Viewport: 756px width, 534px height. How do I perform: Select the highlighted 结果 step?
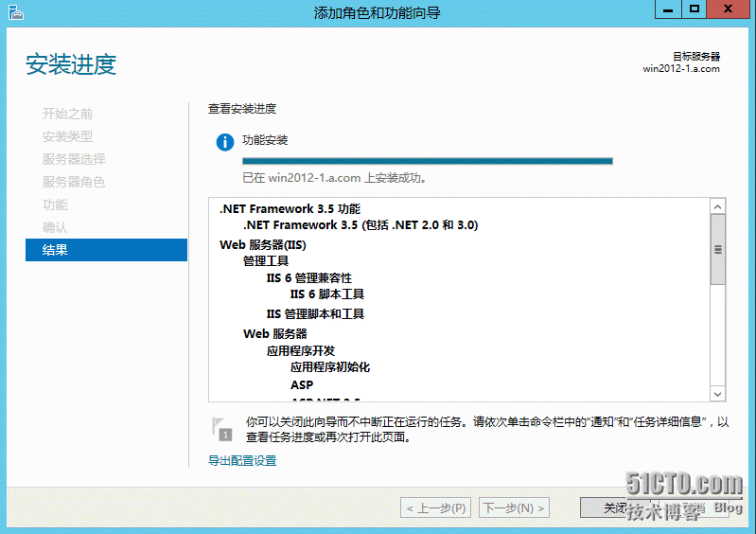106,250
